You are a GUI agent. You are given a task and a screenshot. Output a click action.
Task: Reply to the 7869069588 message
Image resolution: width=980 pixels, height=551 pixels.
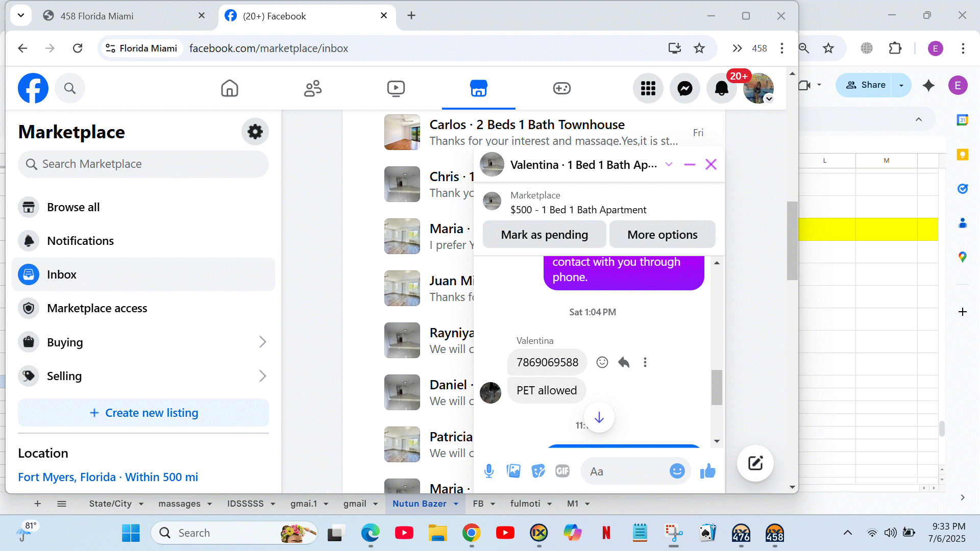tap(624, 362)
